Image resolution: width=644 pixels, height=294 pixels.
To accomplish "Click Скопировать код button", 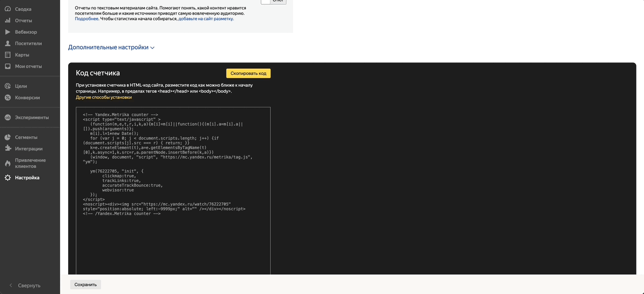I will point(248,74).
